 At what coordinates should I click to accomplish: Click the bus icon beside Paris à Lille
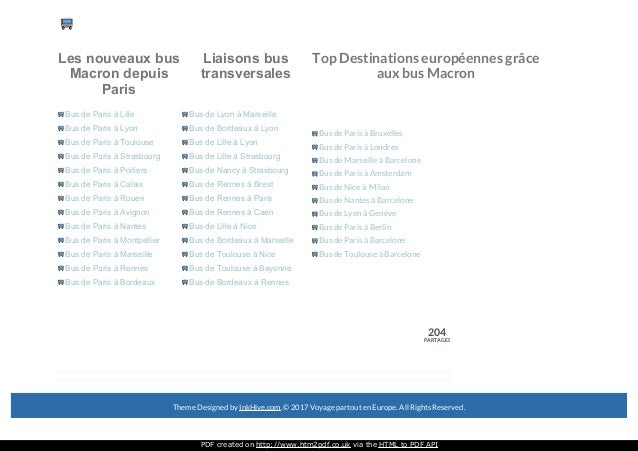61,115
